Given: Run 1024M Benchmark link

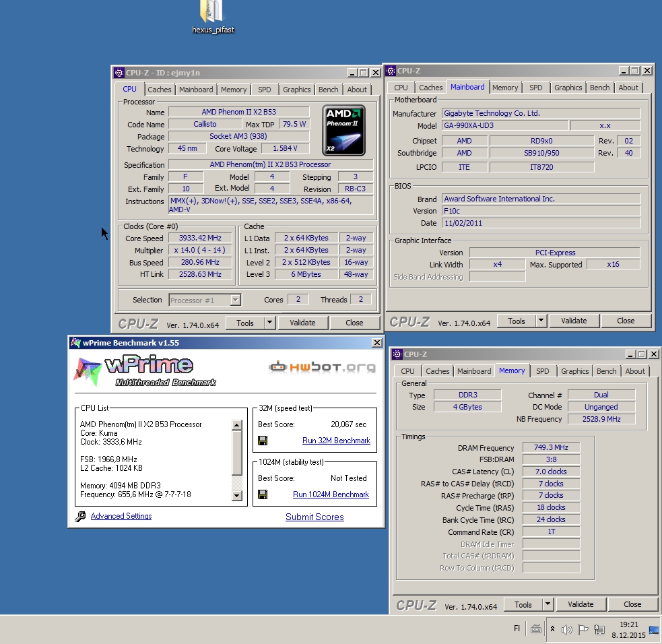Looking at the screenshot, I should (331, 494).
